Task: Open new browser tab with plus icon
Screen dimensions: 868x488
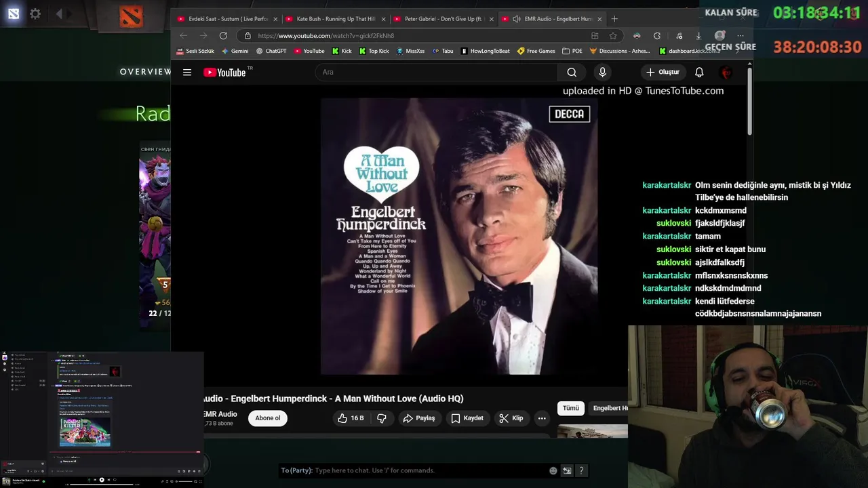Action: pyautogui.click(x=614, y=19)
